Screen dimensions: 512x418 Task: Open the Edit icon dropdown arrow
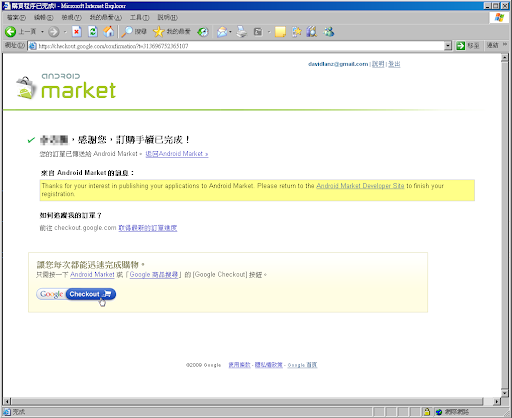tap(269, 32)
